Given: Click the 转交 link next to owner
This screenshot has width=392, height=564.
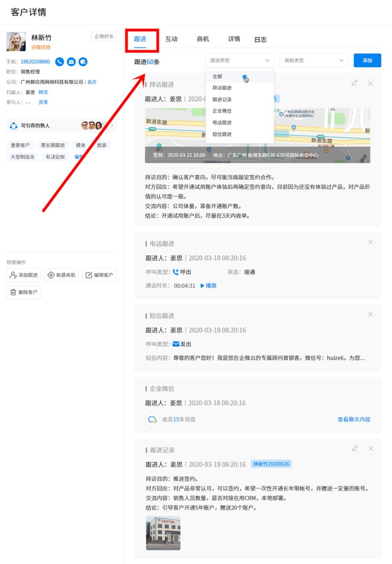Looking at the screenshot, I should tap(43, 93).
